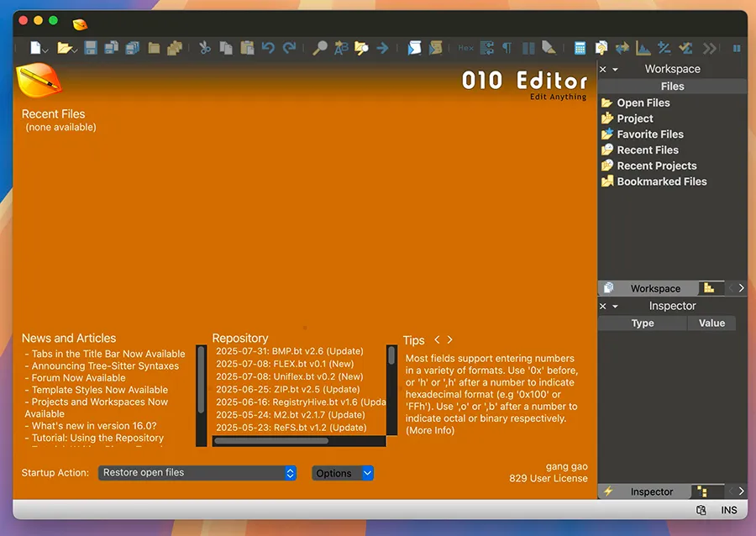Click the Redo arrow icon

click(x=289, y=48)
